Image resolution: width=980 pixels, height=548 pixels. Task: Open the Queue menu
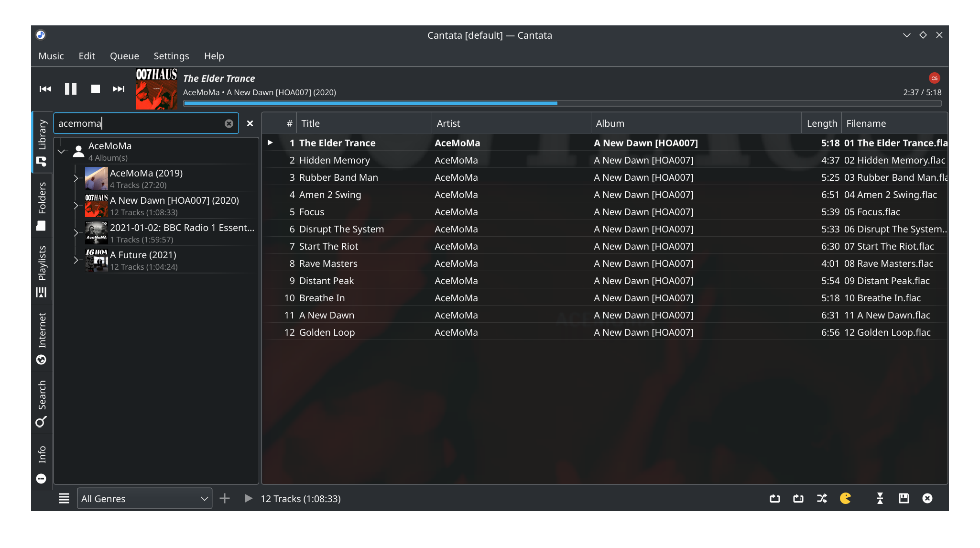pyautogui.click(x=124, y=56)
